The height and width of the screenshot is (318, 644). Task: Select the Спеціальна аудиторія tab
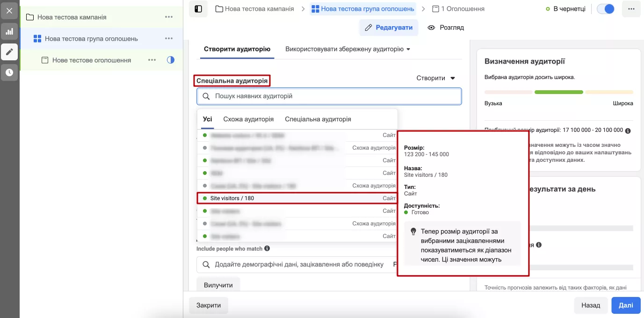[x=318, y=119]
